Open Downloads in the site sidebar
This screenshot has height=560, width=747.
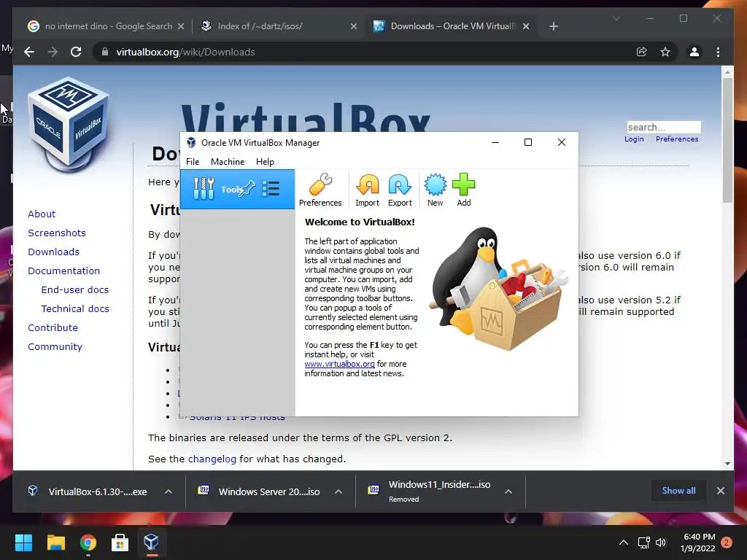point(53,252)
